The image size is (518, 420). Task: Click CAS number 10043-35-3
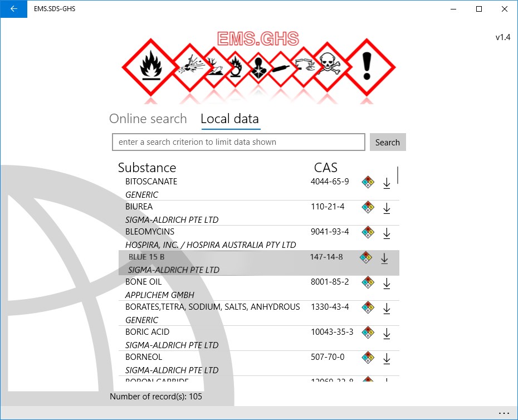click(x=332, y=332)
